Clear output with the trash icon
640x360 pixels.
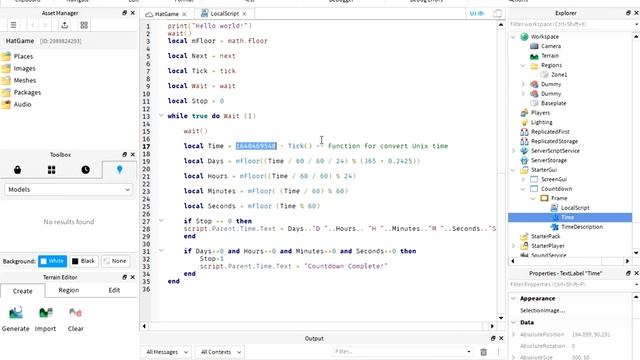pos(483,352)
